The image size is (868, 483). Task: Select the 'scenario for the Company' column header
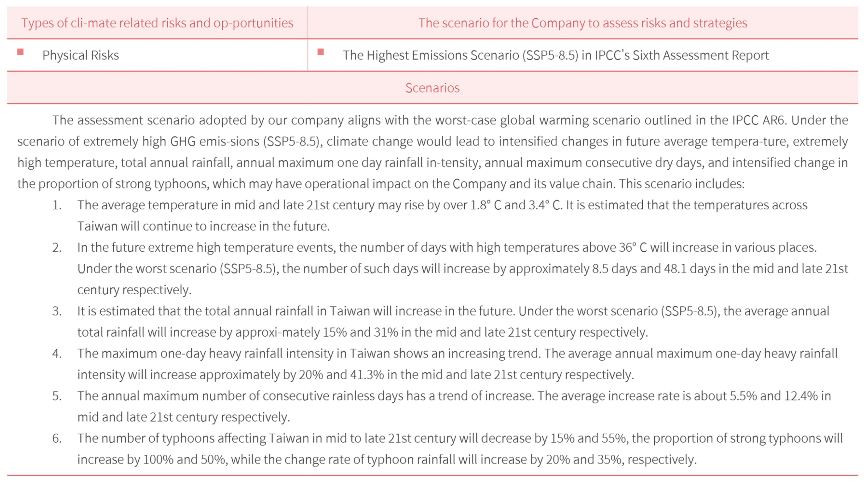(583, 23)
